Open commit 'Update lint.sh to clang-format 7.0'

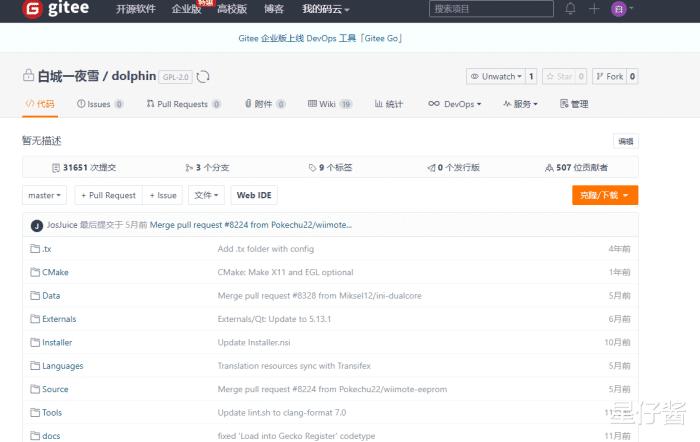(x=282, y=413)
